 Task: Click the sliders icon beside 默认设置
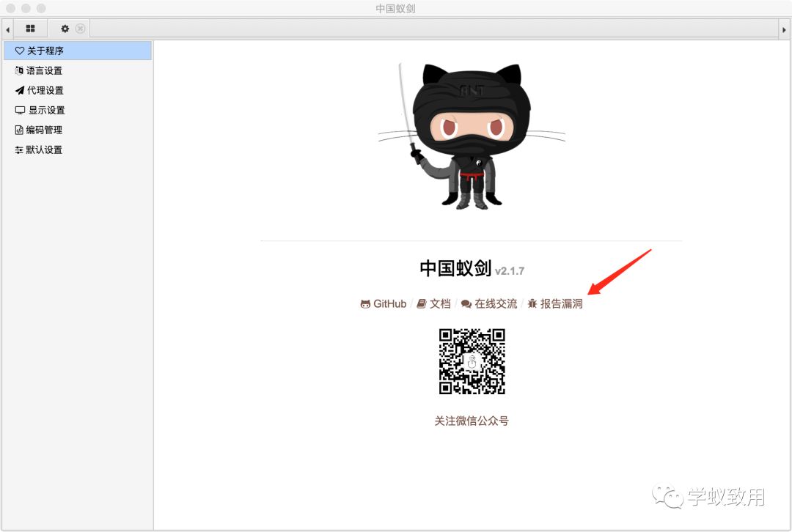pos(19,150)
